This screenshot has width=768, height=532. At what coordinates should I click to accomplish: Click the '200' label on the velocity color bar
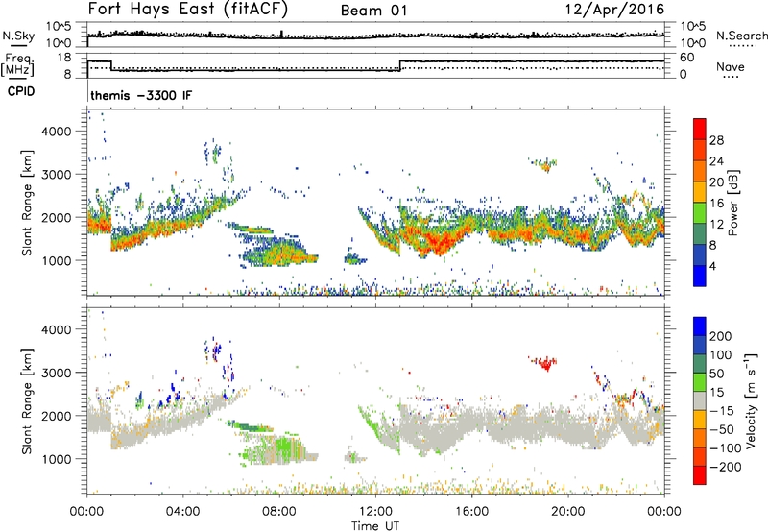pos(721,336)
